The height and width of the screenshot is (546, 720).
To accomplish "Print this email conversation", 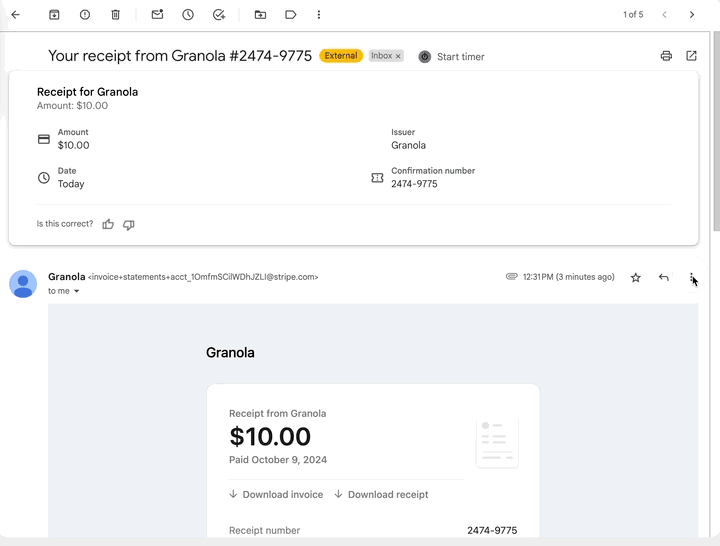I will 666,56.
